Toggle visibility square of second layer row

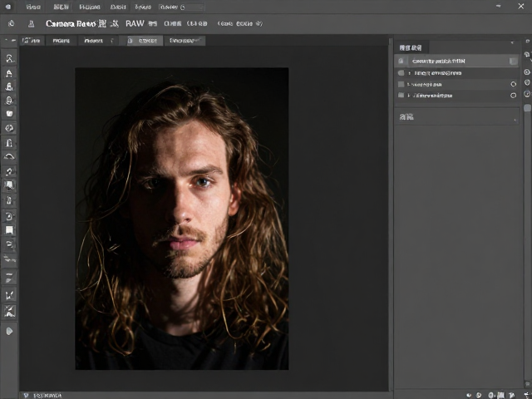tap(401, 73)
